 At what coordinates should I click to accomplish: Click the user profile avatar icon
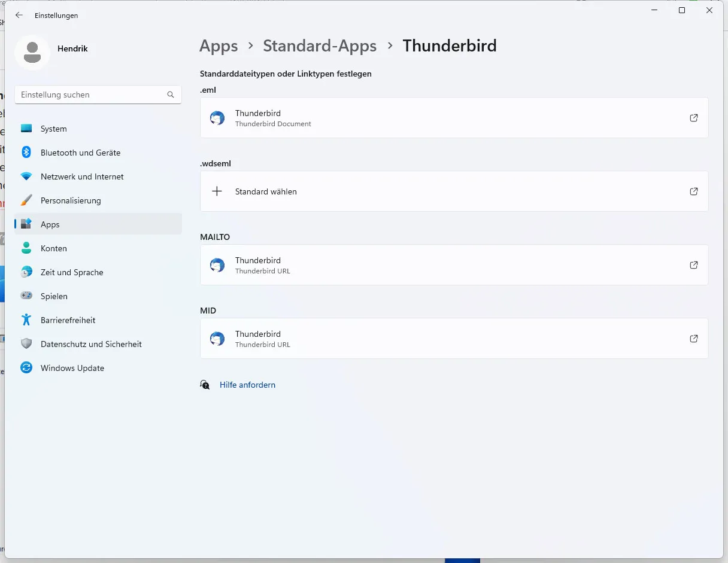point(32,53)
